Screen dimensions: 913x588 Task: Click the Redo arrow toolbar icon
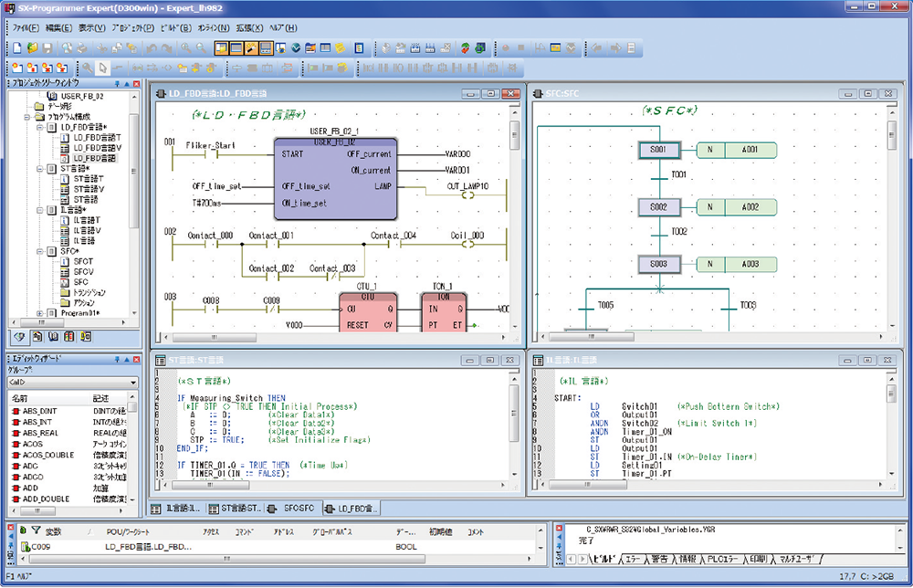click(x=166, y=48)
